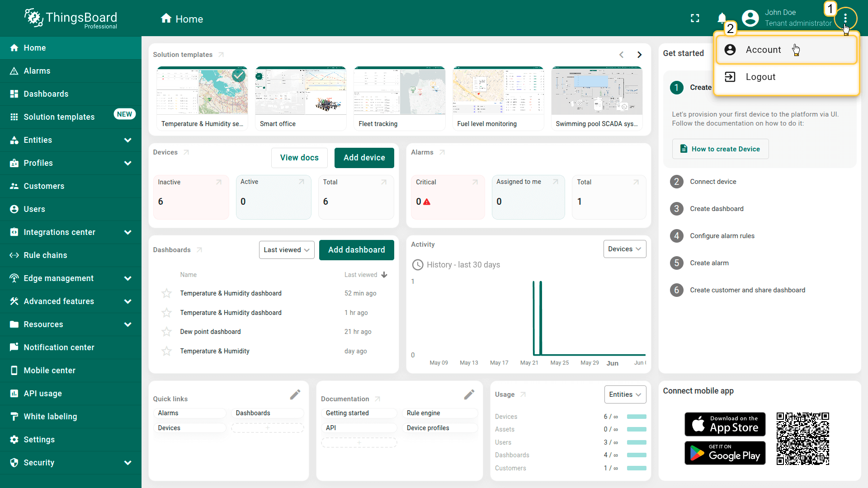Open the notifications bell
The width and height of the screenshot is (868, 488).
coord(722,18)
